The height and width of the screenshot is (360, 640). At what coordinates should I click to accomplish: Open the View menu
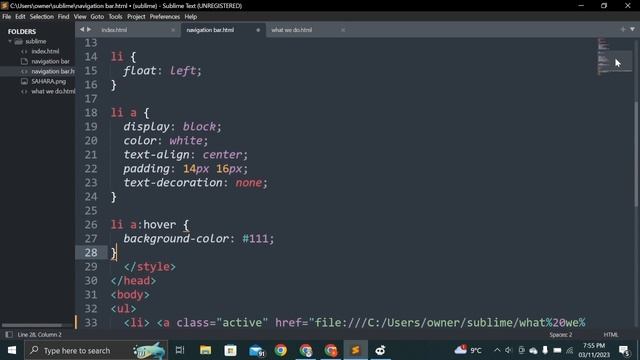(x=80, y=17)
